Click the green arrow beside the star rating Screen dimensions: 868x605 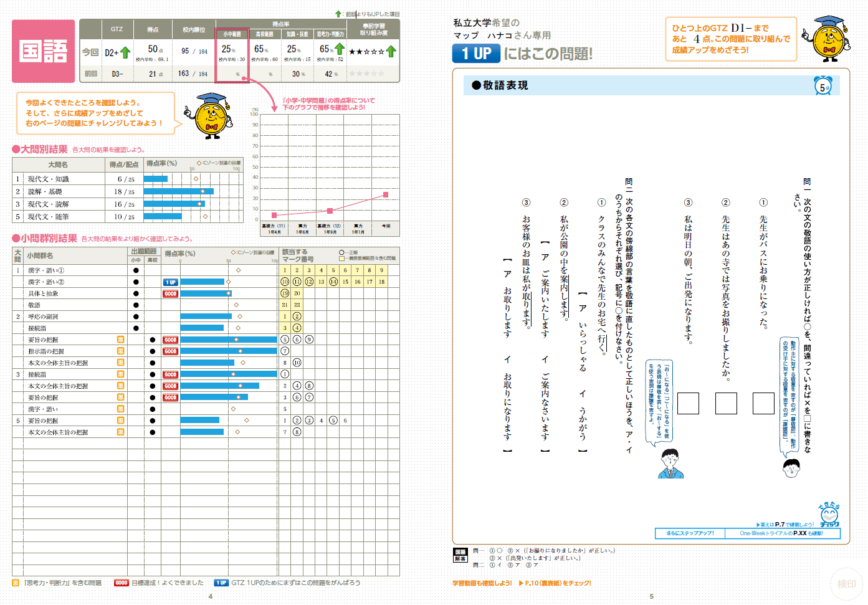point(391,51)
